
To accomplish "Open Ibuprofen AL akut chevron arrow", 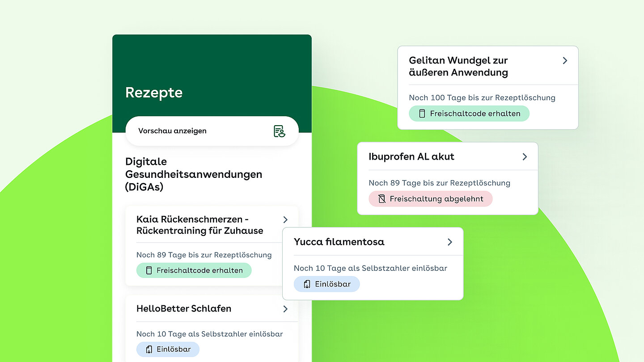I will click(525, 157).
